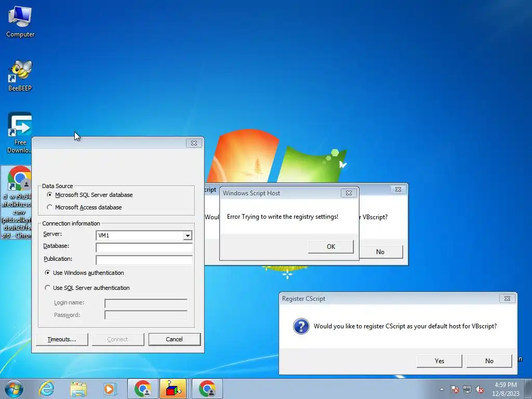Close the background Register CScript dialog
The image size is (532, 399).
(398, 189)
